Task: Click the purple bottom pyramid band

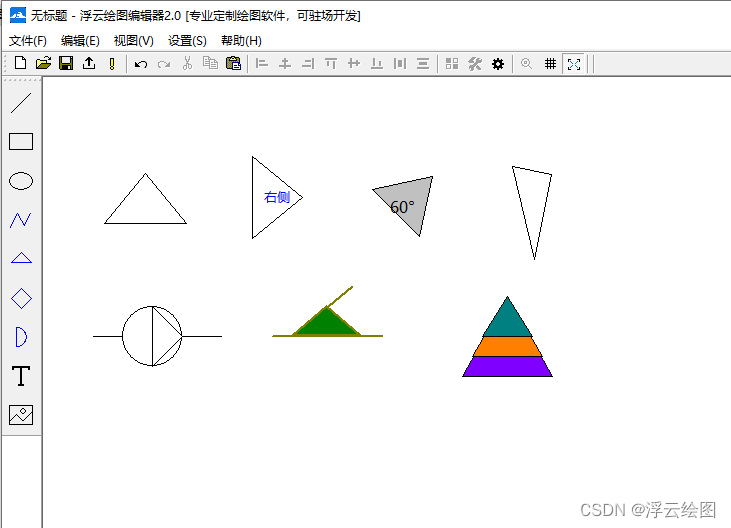Action: point(507,367)
